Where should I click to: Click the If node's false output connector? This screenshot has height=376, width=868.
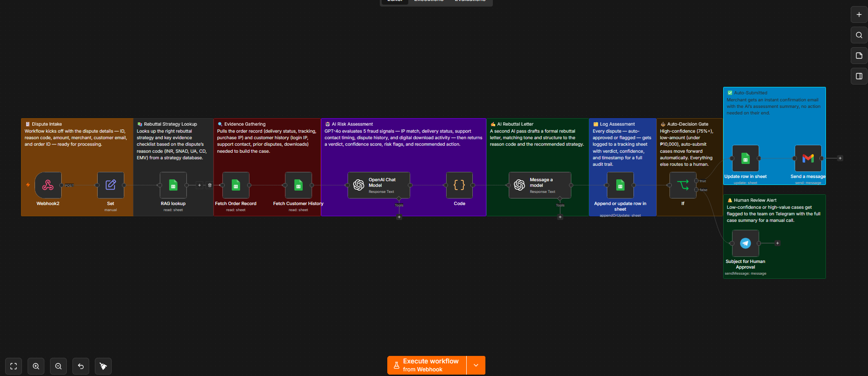pos(697,190)
